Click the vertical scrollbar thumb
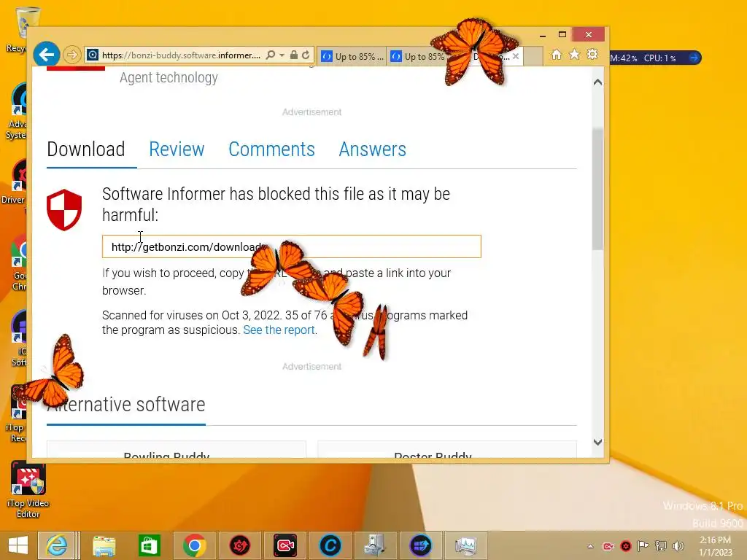The image size is (747, 560). 598,189
